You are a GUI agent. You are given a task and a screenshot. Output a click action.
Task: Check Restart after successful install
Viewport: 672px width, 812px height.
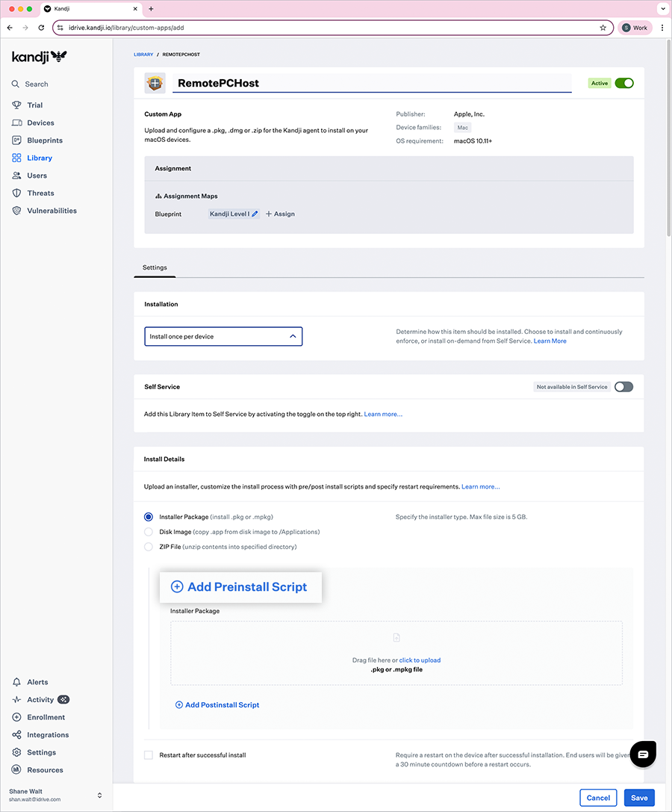coord(149,755)
